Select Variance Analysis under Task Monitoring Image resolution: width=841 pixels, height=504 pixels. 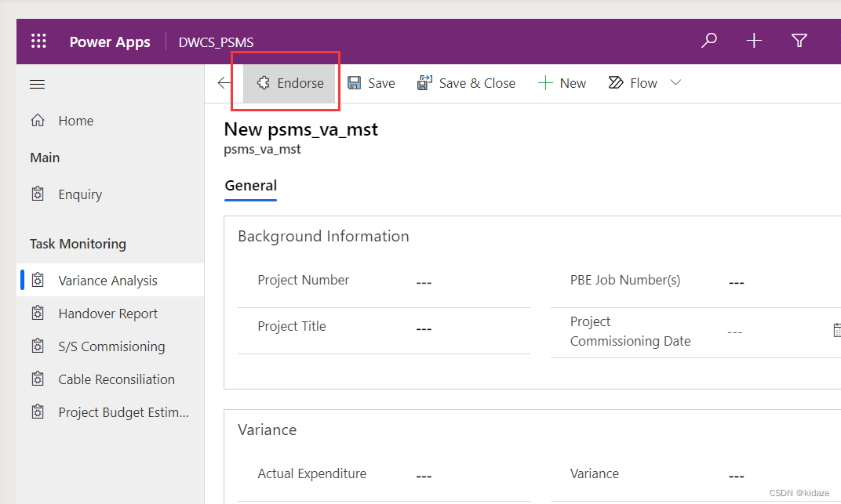click(104, 280)
